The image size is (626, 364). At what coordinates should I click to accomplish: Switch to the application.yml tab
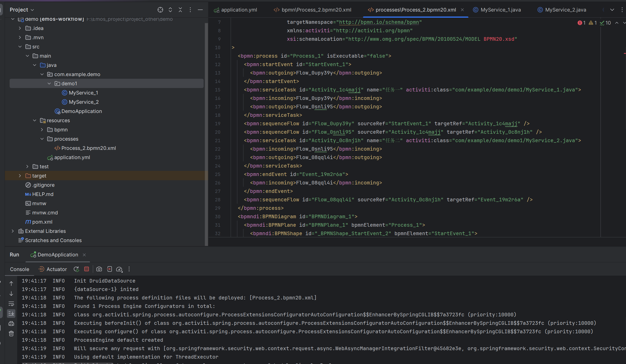[x=235, y=10]
